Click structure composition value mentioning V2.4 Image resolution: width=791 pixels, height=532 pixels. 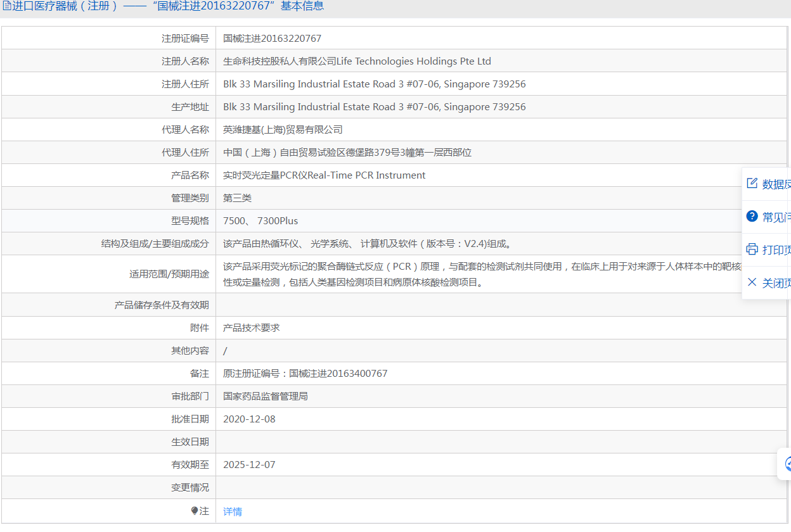click(367, 244)
